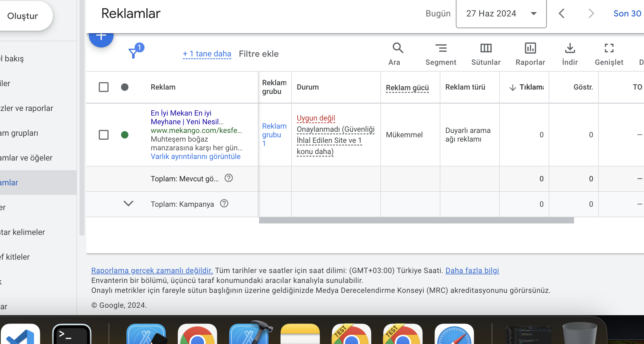This screenshot has width=644, height=344.
Task: Click the Daha fazla bilgi link
Action: click(472, 271)
